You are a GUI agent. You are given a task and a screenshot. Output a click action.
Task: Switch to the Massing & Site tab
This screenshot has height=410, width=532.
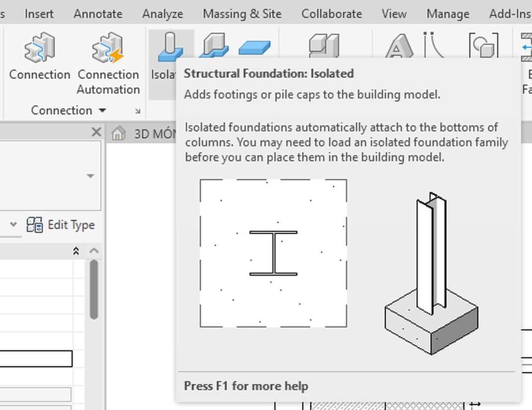[x=242, y=14]
